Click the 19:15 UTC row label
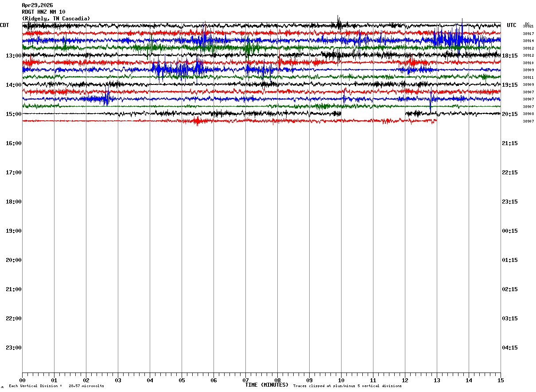Screen dimensions: 536x392 (510, 85)
